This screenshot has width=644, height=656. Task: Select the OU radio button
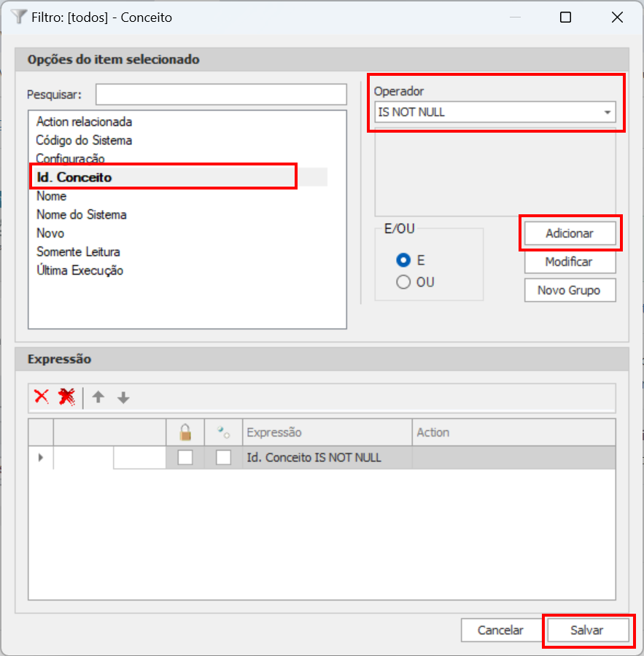click(x=403, y=282)
